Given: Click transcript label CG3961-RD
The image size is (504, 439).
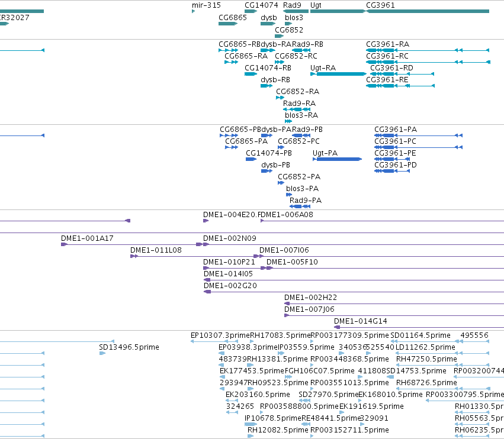Looking at the screenshot, I should [x=391, y=68].
